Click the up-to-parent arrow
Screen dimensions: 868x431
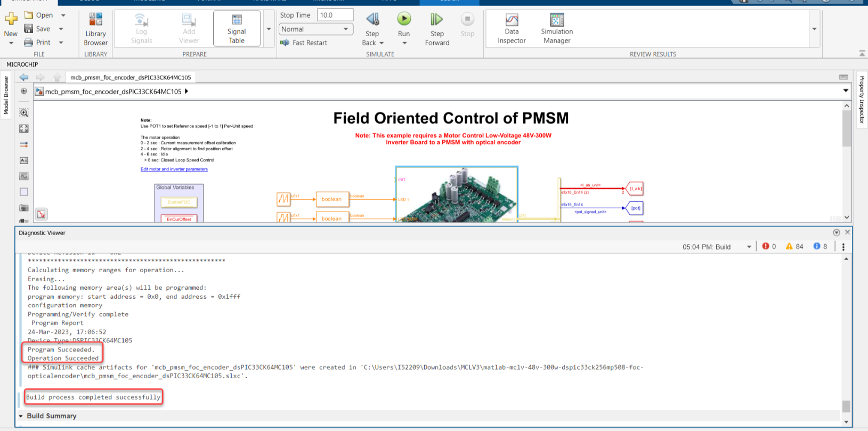[x=57, y=77]
